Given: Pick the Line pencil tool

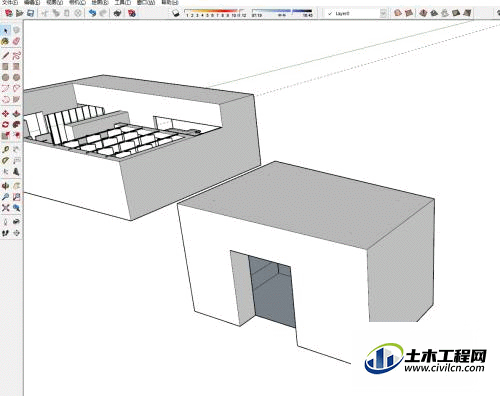Looking at the screenshot, I should pos(5,55).
